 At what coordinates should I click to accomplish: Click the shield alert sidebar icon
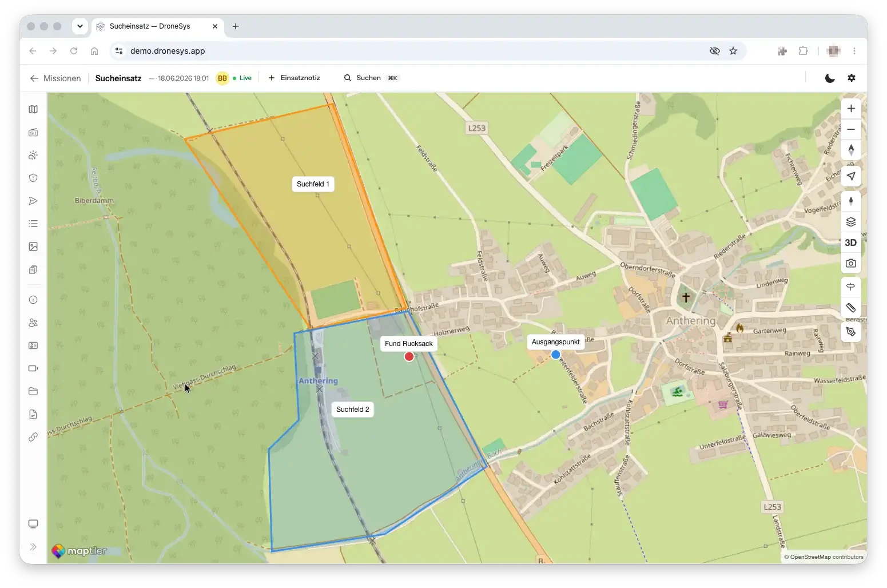(x=33, y=178)
